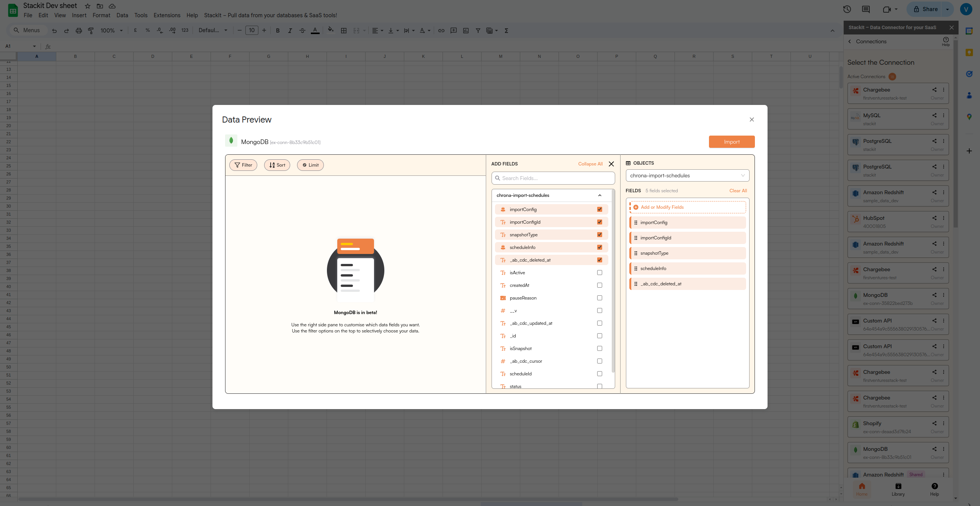Open the Sort options
The width and height of the screenshot is (980, 506).
pos(277,165)
